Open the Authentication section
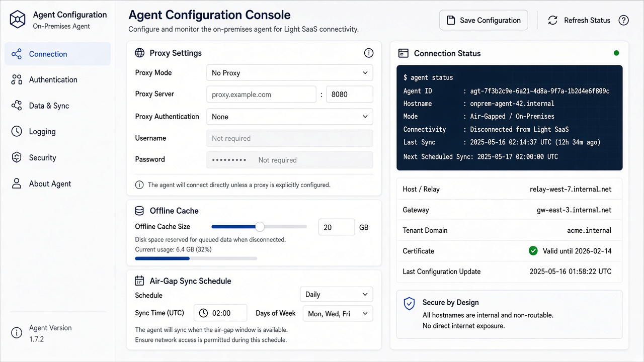 click(57, 79)
